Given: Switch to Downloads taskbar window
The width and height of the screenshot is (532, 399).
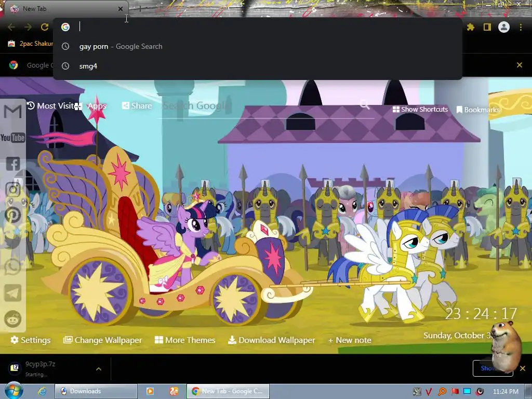Looking at the screenshot, I should tap(96, 391).
